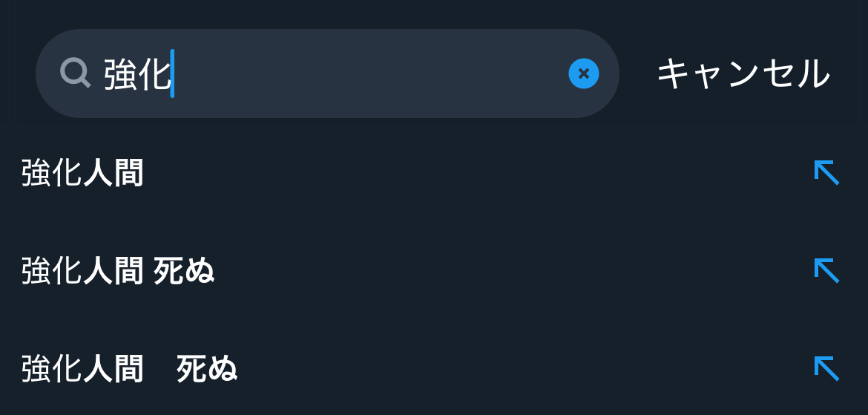Click the gray search glass left of 強化
868x415 pixels.
(75, 73)
